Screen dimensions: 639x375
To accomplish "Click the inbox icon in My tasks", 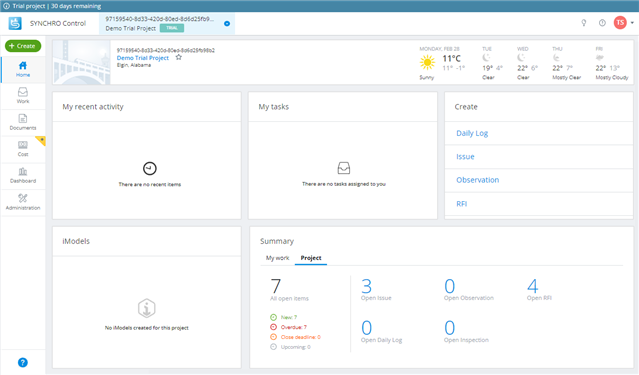I will (344, 168).
